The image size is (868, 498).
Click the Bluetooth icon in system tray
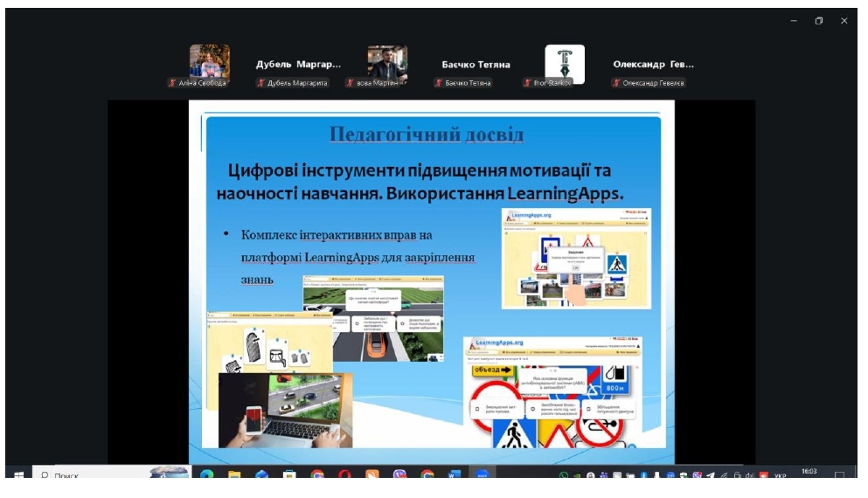click(x=643, y=475)
